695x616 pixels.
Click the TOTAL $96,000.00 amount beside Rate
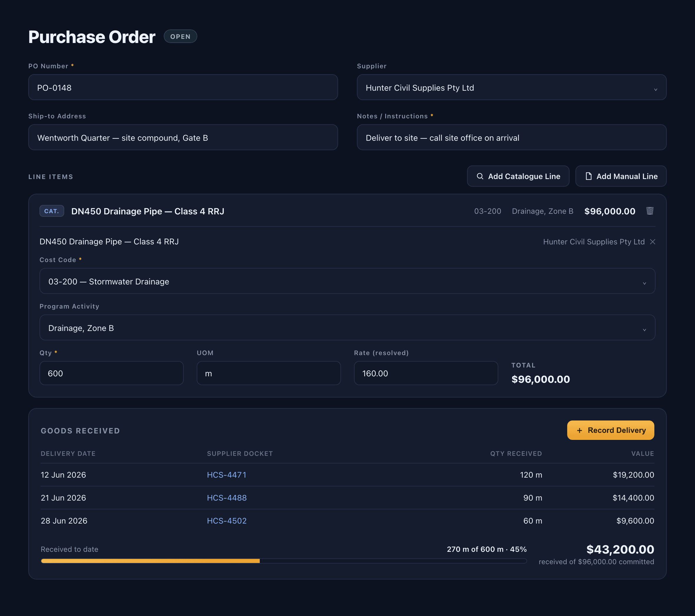coord(541,379)
